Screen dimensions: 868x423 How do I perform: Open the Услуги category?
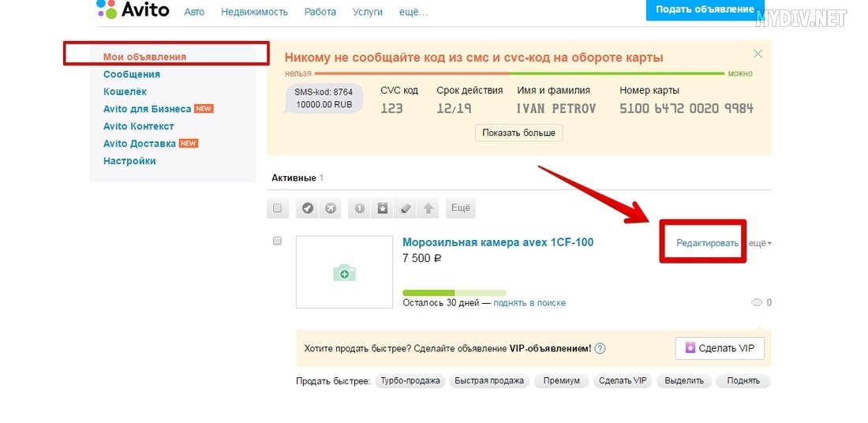368,12
